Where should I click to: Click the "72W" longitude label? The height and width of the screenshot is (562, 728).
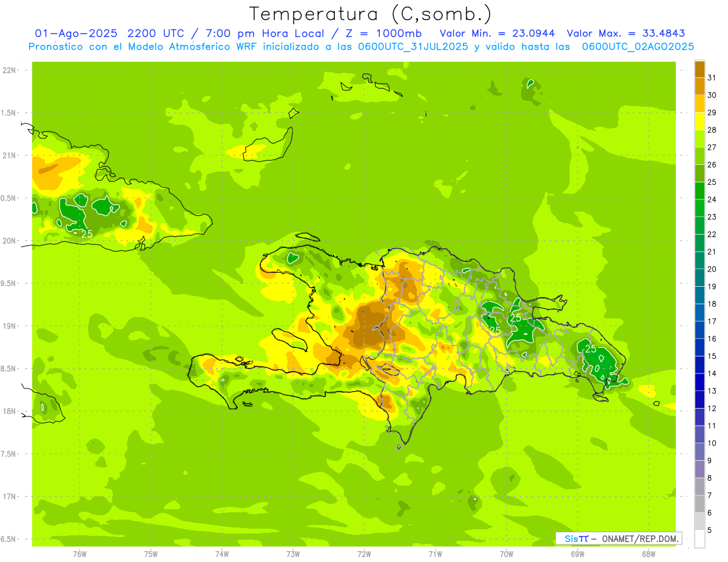tap(364, 554)
